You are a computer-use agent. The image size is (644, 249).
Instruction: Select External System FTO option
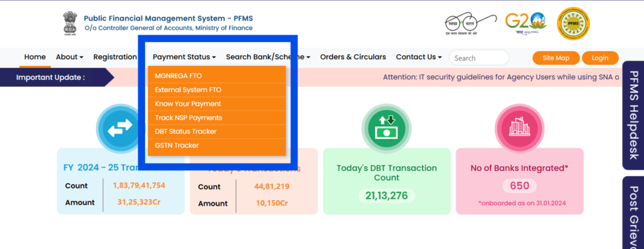point(217,90)
